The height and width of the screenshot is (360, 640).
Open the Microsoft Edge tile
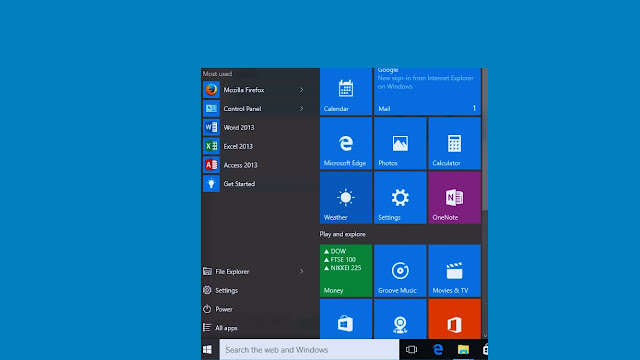(x=346, y=143)
